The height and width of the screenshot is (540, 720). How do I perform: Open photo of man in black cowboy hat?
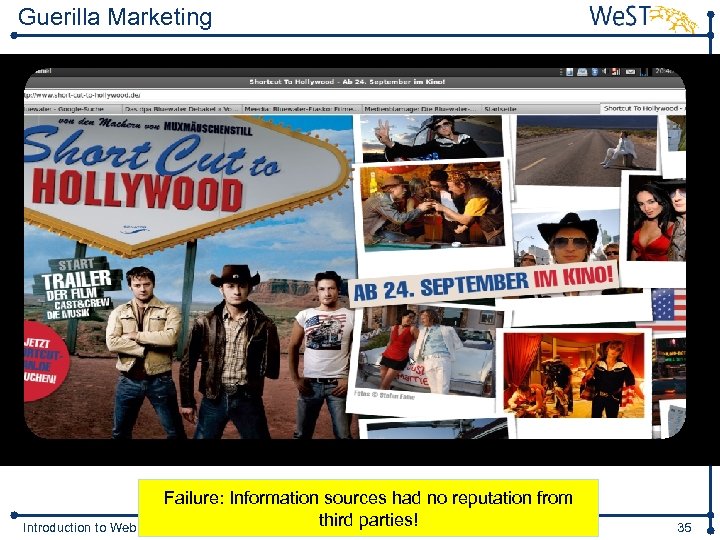566,239
